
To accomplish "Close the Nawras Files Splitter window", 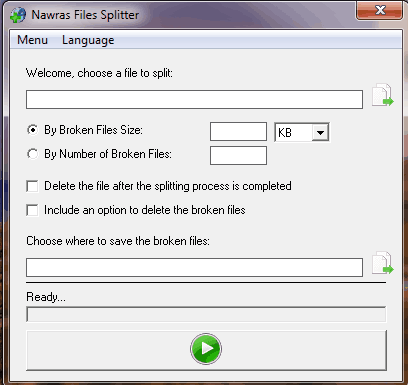I will pos(379,10).
